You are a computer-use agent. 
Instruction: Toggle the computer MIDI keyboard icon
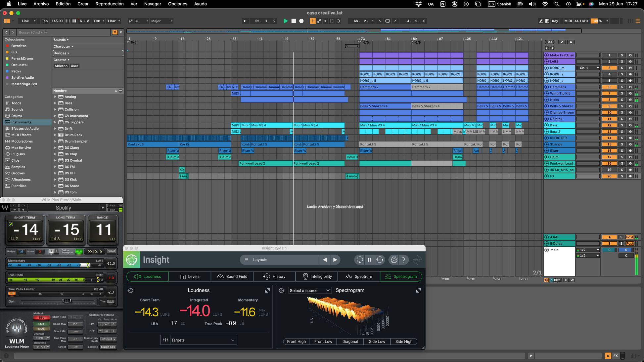click(x=547, y=21)
